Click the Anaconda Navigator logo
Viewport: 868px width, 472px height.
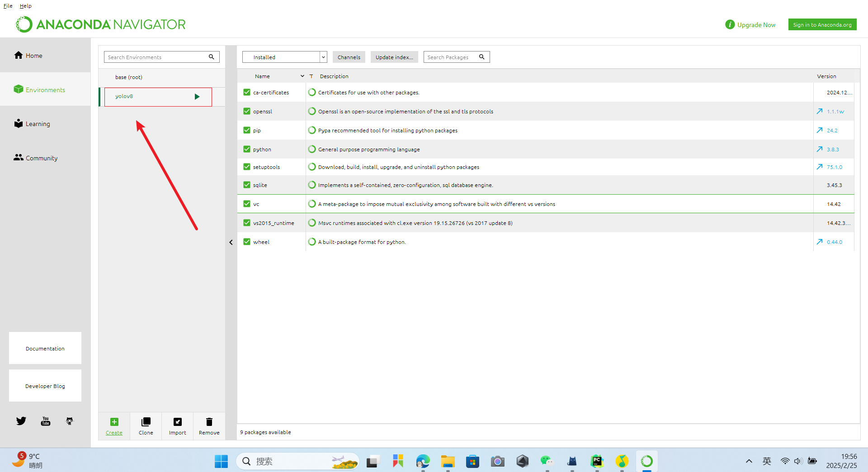(x=100, y=24)
